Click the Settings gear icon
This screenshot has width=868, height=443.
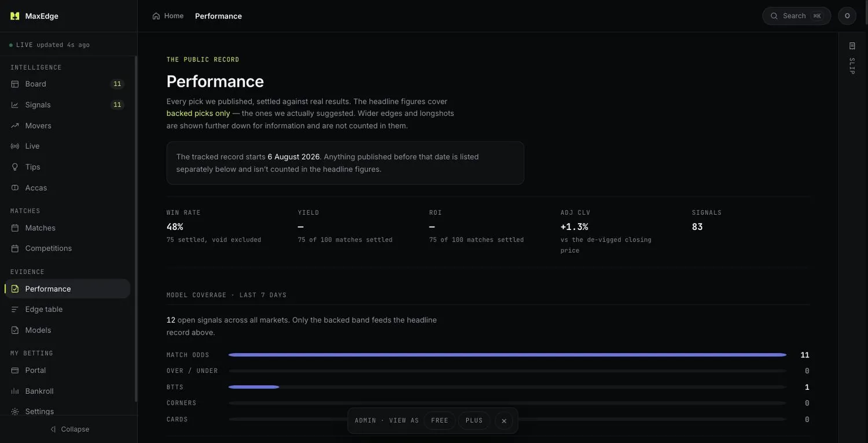pos(15,412)
